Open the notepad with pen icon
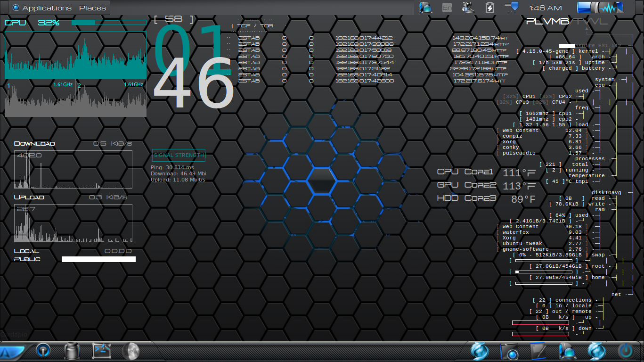Screen dimensions: 644x362 538,351
